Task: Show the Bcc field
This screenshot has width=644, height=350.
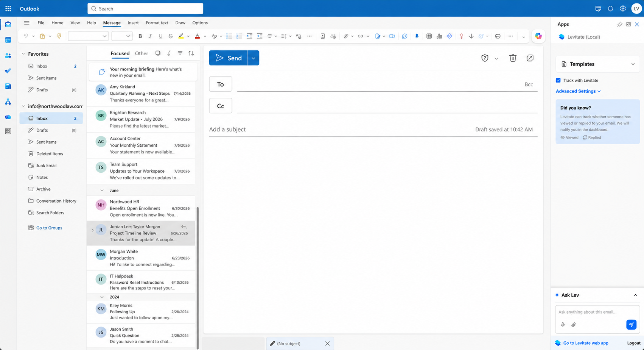Action: point(529,84)
